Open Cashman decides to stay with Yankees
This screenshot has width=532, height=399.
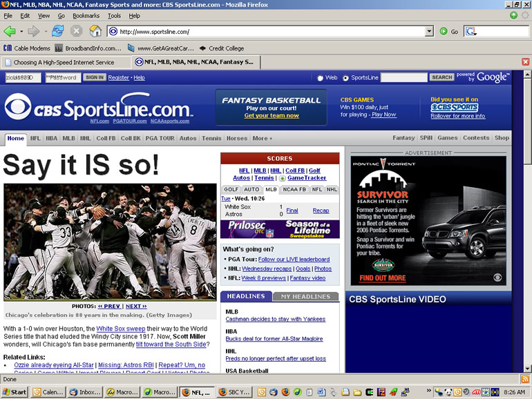(275, 319)
